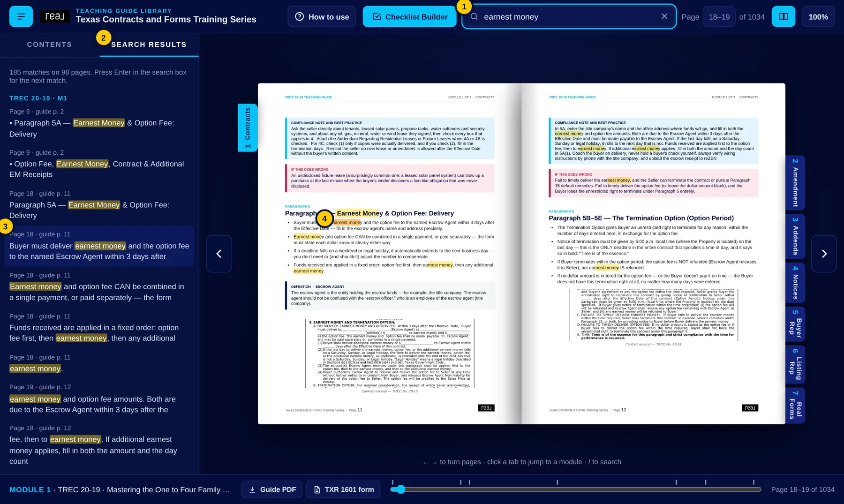This screenshot has width=844, height=504.
Task: Open the Checklist Builder
Action: [409, 17]
